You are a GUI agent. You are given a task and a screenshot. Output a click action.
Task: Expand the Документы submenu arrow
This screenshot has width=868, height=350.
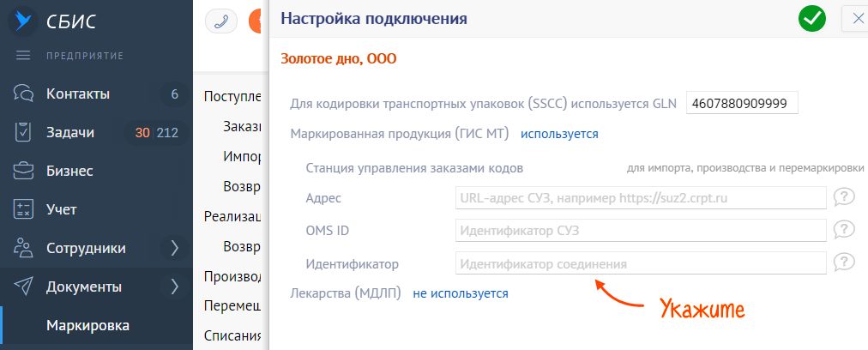174,287
